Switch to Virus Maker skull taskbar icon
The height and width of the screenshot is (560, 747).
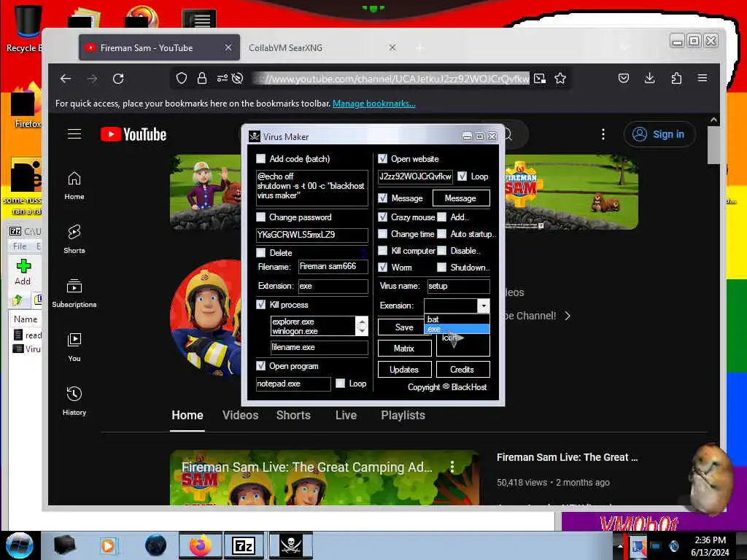[x=290, y=545]
